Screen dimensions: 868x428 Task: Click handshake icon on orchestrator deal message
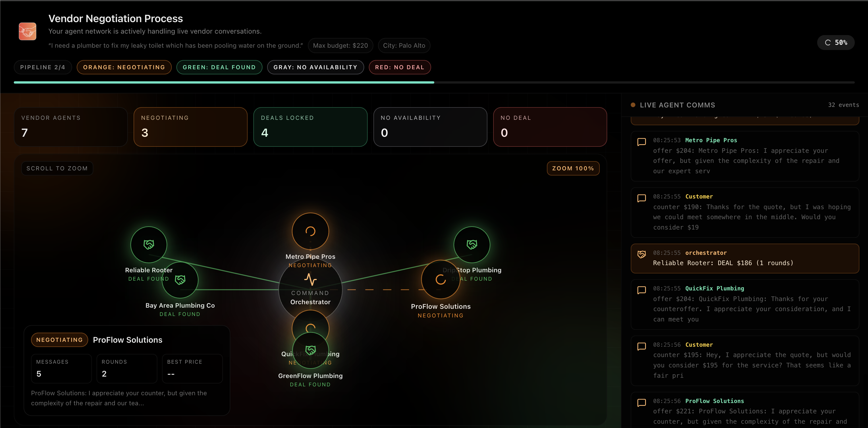tap(642, 255)
